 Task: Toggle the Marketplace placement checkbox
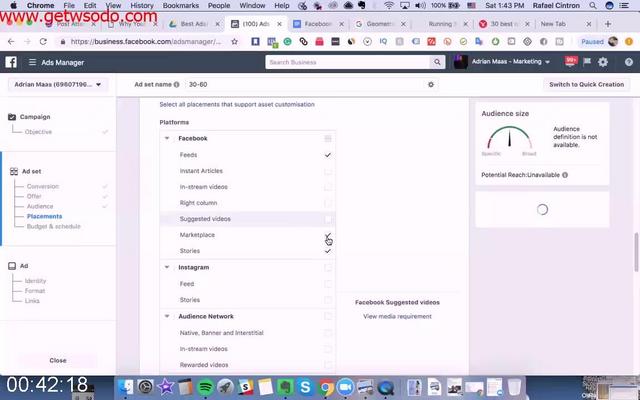pyautogui.click(x=328, y=235)
